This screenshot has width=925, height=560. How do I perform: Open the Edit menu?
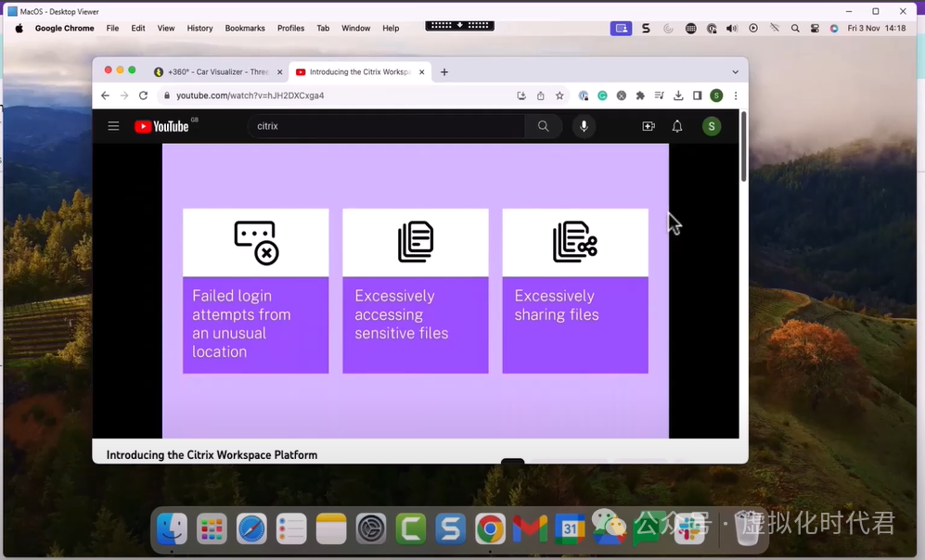tap(138, 29)
